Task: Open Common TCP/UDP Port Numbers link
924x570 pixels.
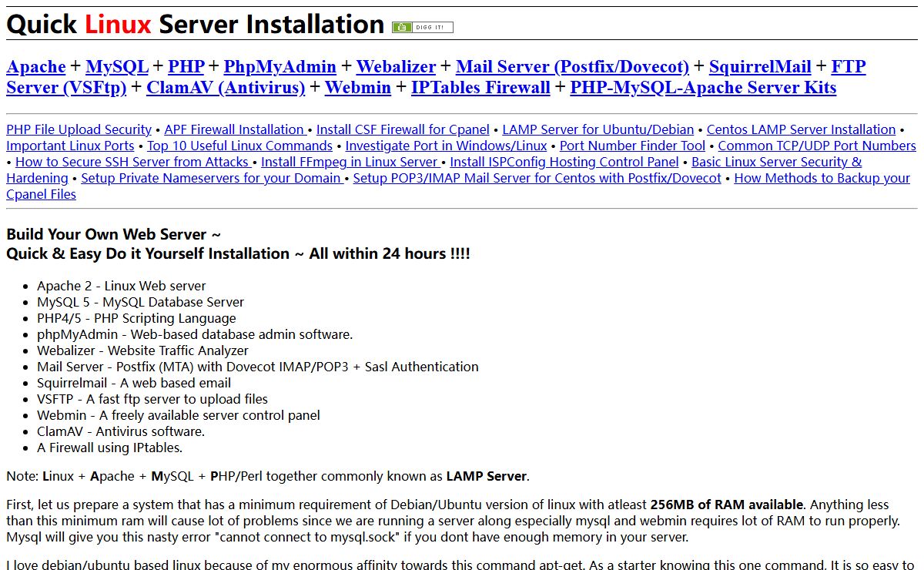Action: (817, 146)
